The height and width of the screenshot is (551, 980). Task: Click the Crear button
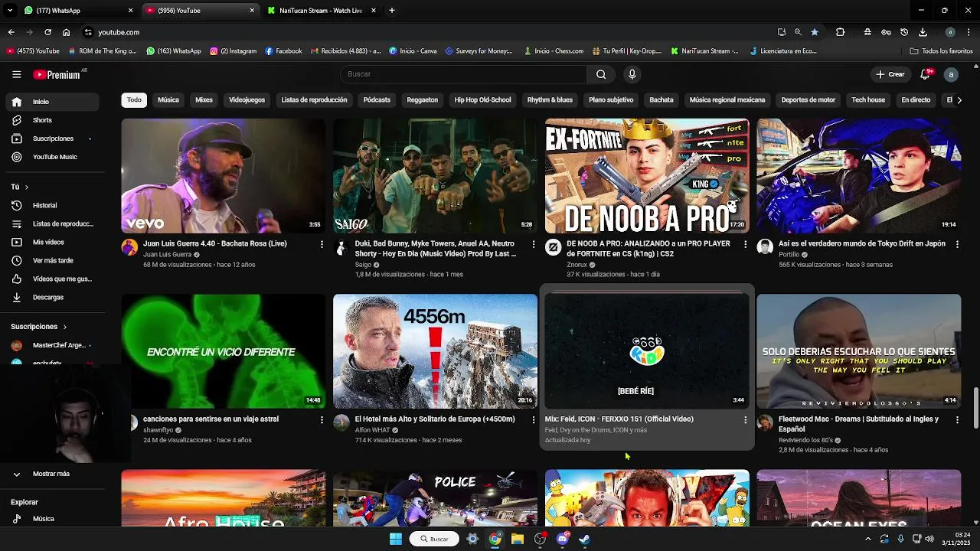(890, 74)
